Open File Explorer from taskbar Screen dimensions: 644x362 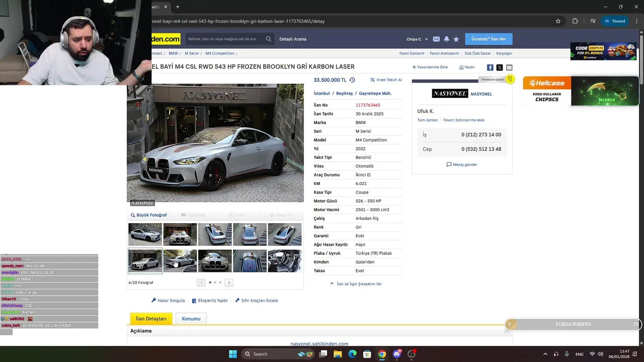(338, 354)
